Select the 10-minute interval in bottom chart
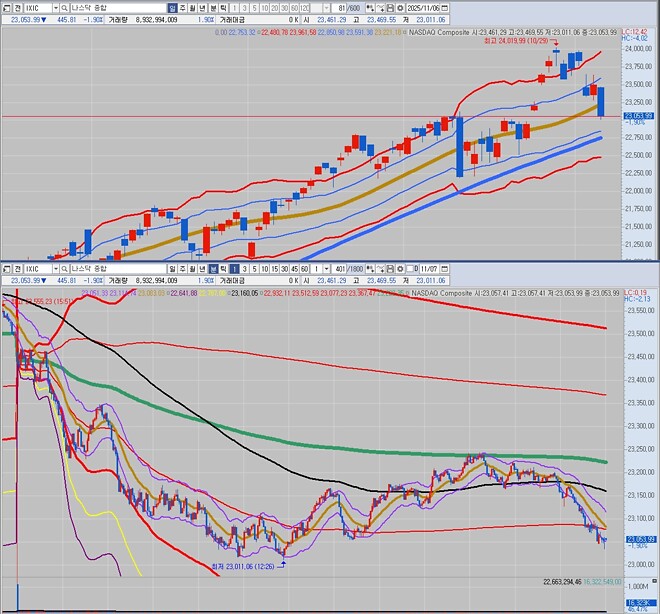Viewport: 660px width, 614px height. click(265, 269)
